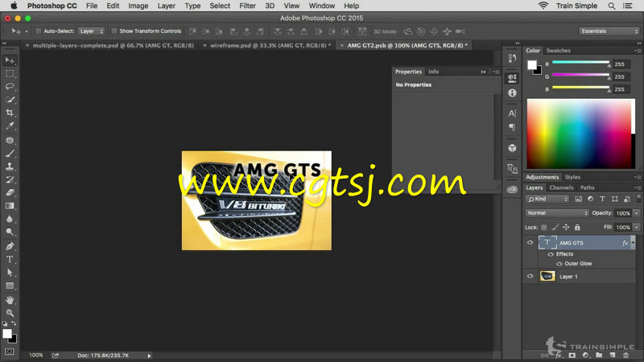Select the Eyedropper tool

click(10, 125)
